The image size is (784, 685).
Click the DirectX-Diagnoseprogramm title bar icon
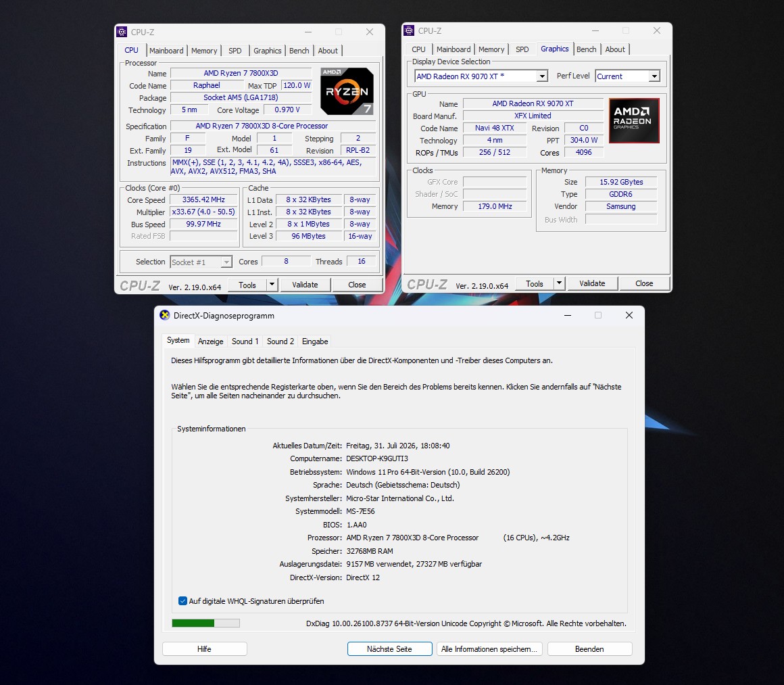[x=164, y=315]
